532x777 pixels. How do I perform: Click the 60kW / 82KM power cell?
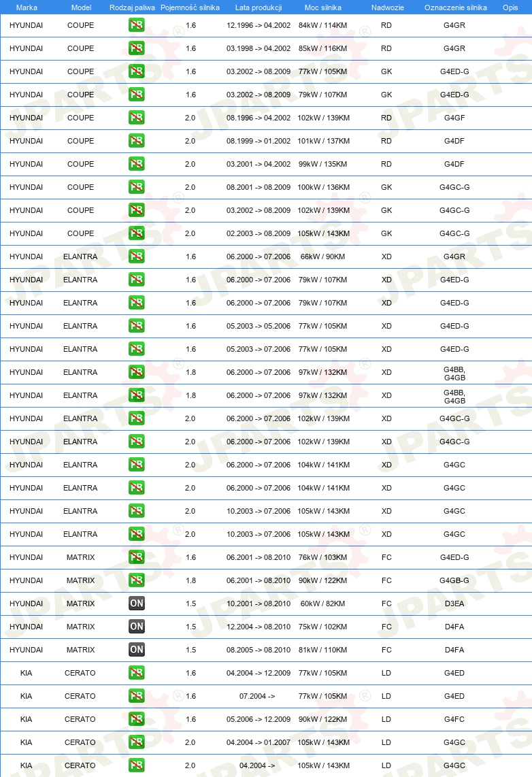point(323,603)
